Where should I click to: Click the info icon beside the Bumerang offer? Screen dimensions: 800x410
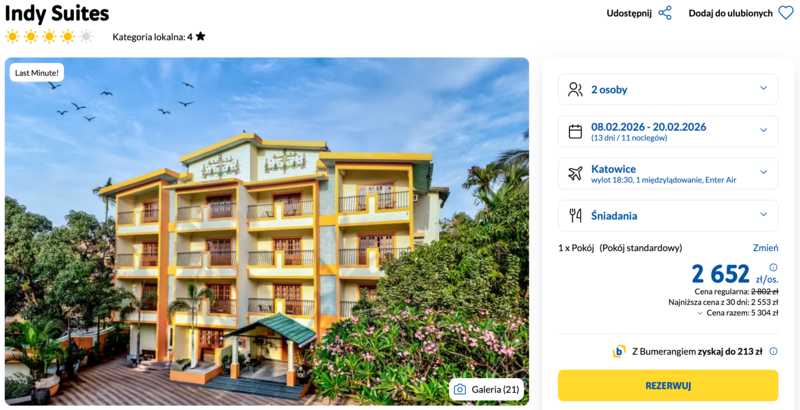773,351
